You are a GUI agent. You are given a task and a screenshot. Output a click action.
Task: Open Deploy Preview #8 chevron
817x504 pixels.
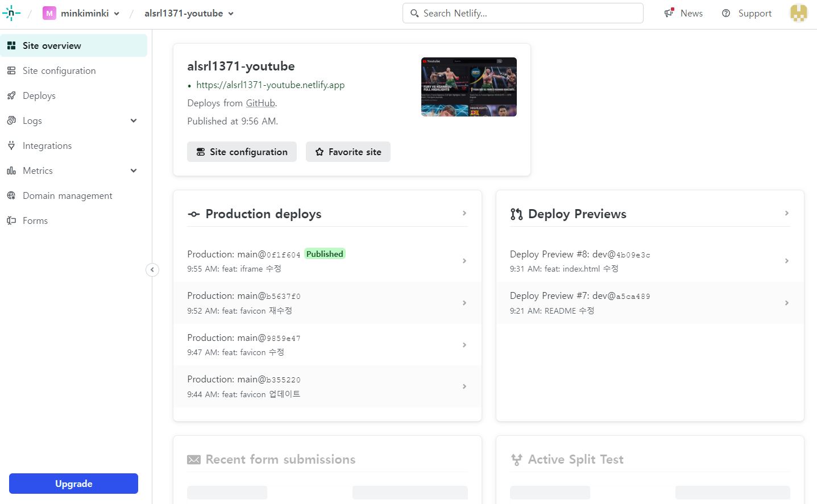coord(787,261)
